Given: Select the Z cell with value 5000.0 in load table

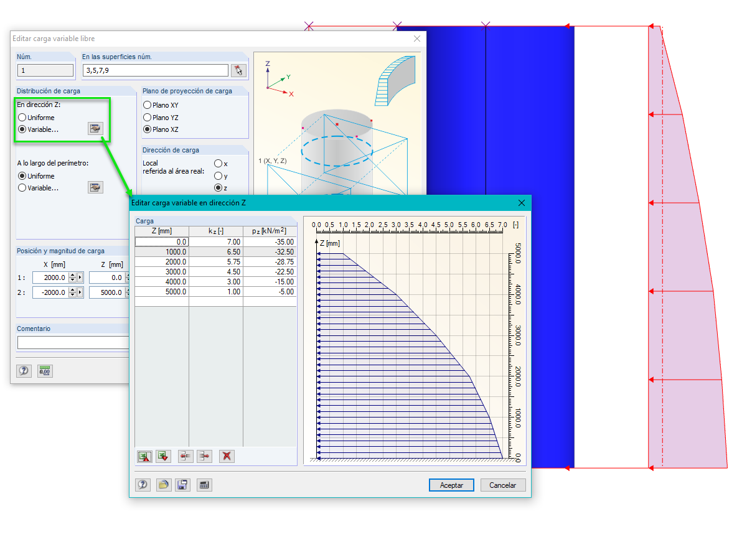Looking at the screenshot, I should point(162,292).
